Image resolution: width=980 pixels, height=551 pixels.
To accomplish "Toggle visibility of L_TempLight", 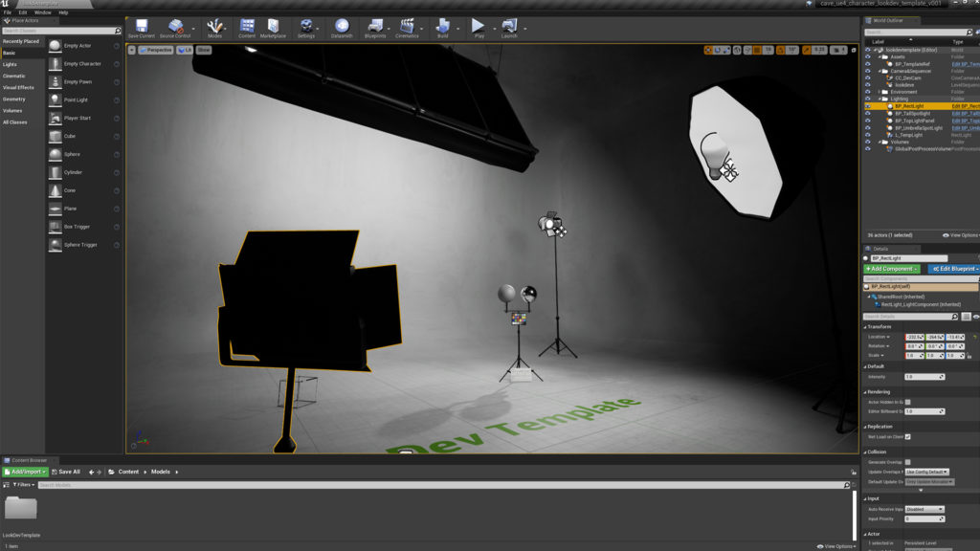I will [867, 135].
